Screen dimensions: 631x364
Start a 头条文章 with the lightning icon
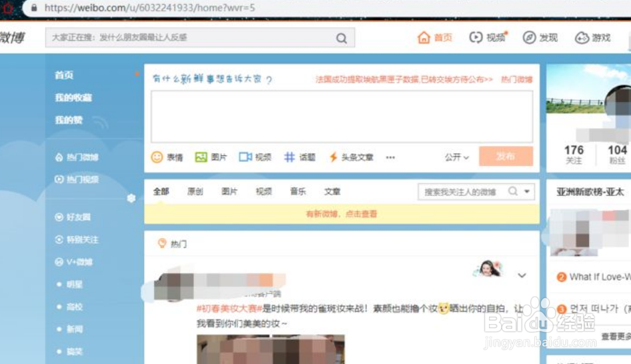click(334, 157)
